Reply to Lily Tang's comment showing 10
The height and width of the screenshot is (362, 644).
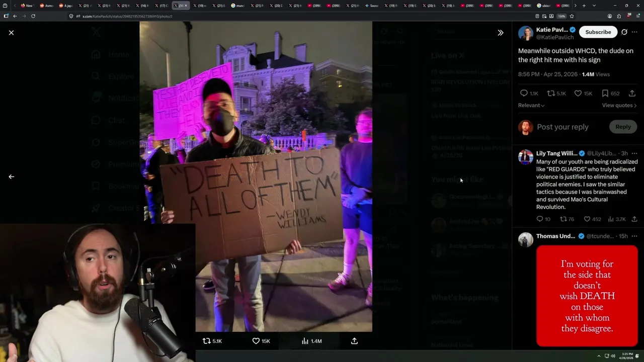click(x=543, y=219)
